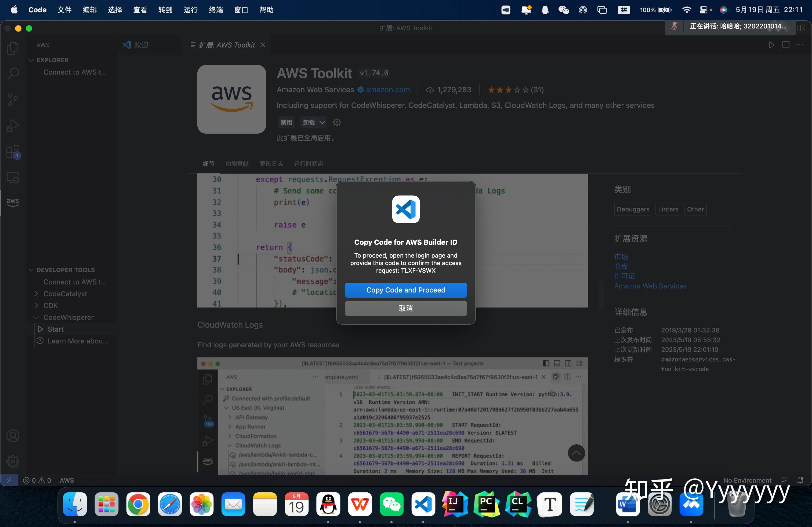
Task: Click the AWS icon in activity bar
Action: pyautogui.click(x=13, y=202)
